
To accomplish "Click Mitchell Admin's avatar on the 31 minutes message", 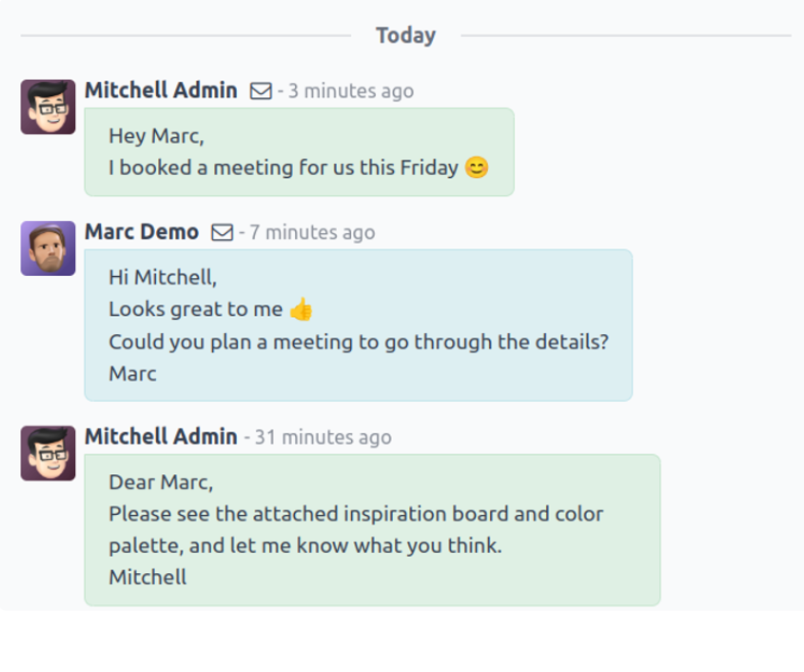I will pyautogui.click(x=49, y=453).
